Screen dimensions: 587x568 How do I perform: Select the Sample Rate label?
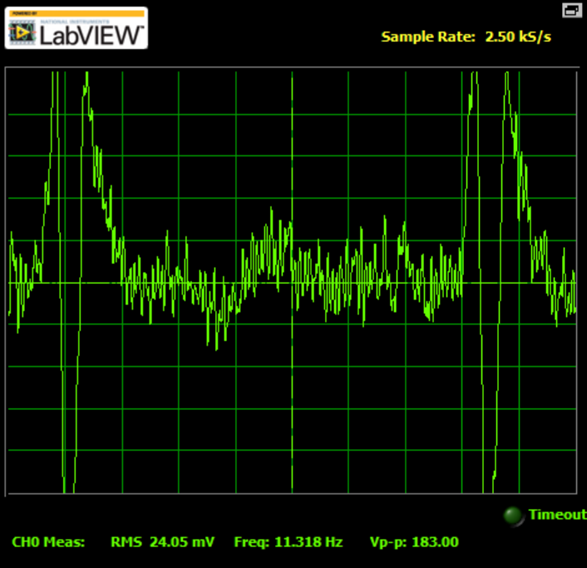(x=428, y=37)
